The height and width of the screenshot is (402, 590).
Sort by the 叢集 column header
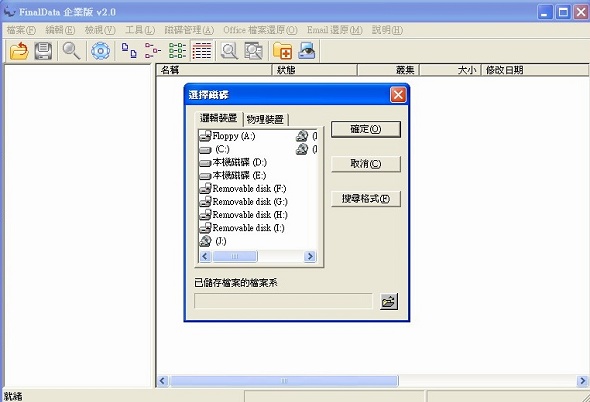pyautogui.click(x=388, y=70)
